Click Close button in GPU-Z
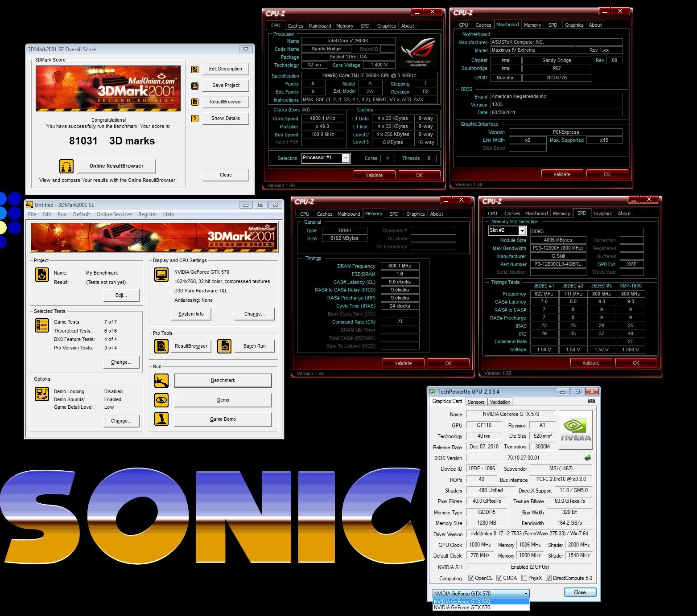This screenshot has height=616, width=697. point(580,592)
